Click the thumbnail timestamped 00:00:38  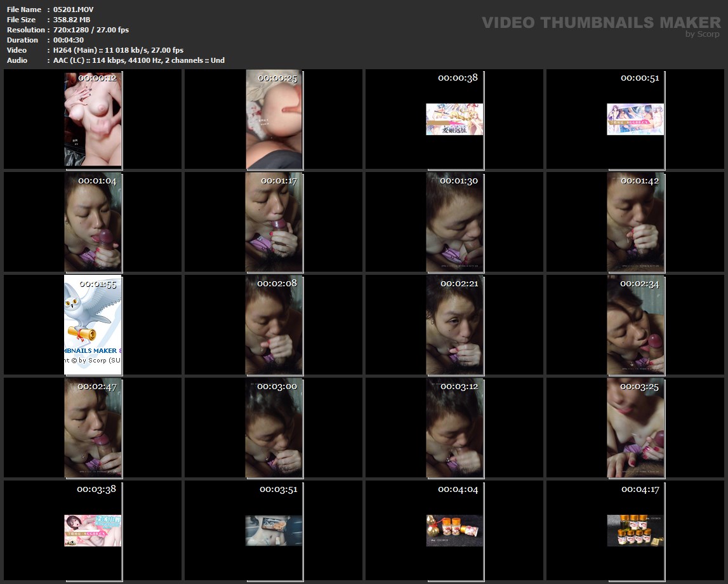click(454, 119)
